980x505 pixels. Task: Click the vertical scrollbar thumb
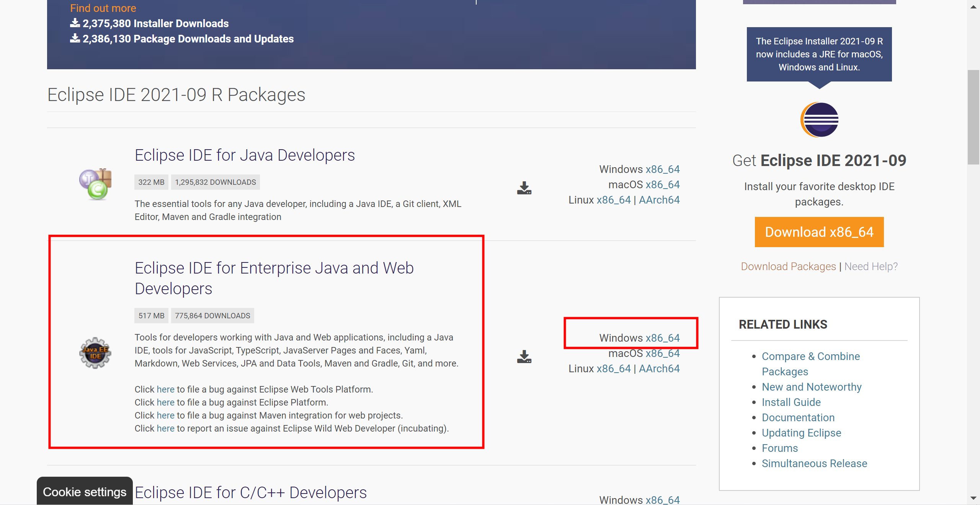tap(973, 117)
